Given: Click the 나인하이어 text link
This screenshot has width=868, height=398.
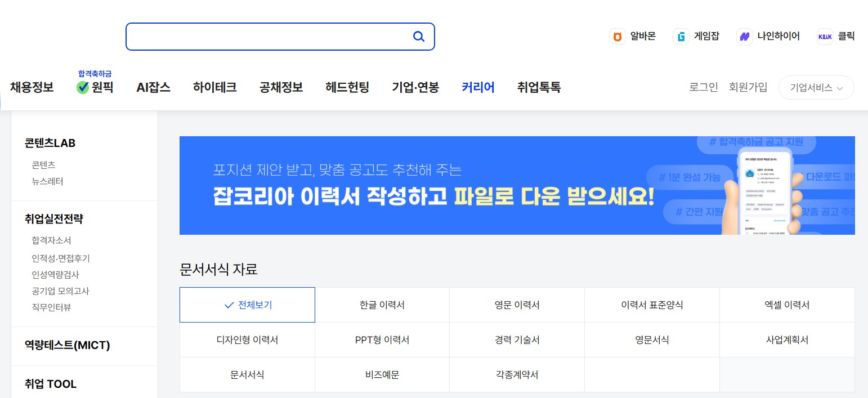Looking at the screenshot, I should (x=778, y=37).
